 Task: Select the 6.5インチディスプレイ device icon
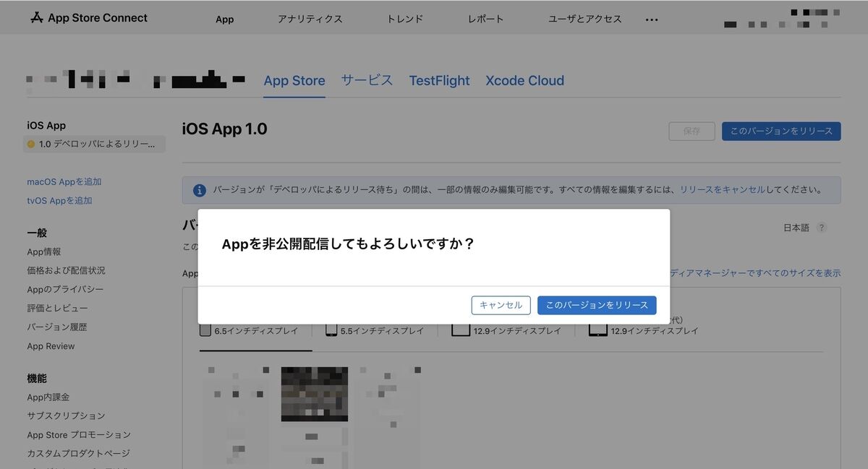205,330
